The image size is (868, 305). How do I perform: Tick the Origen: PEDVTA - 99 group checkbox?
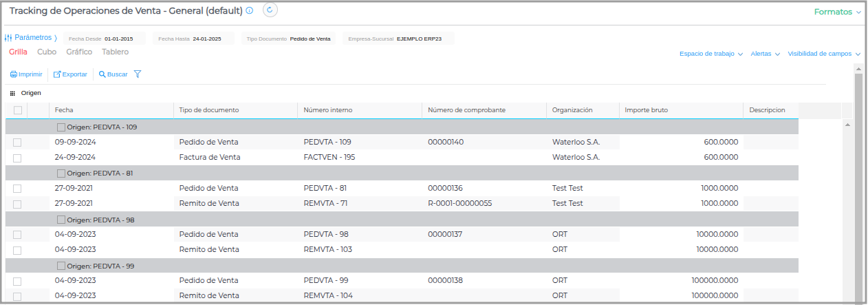pos(61,266)
